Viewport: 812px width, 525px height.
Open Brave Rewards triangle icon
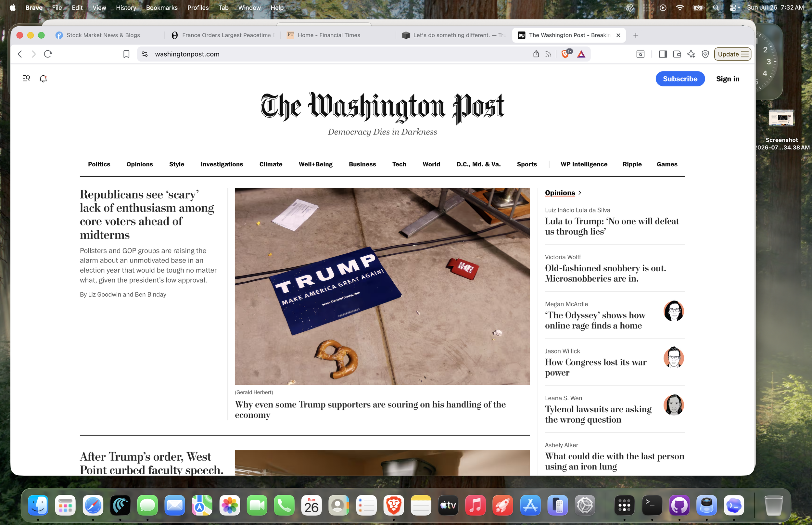[581, 54]
